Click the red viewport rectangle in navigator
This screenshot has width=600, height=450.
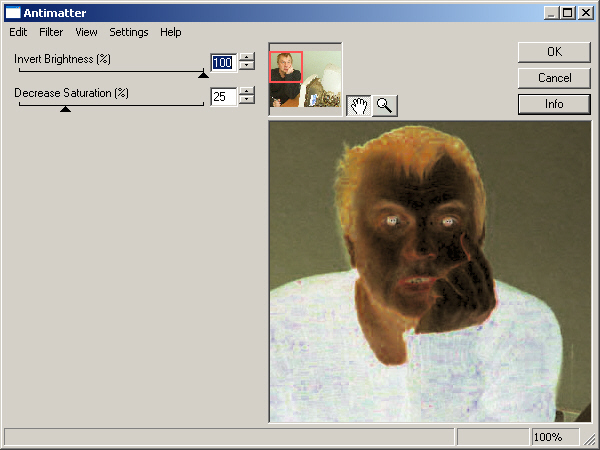[286, 67]
